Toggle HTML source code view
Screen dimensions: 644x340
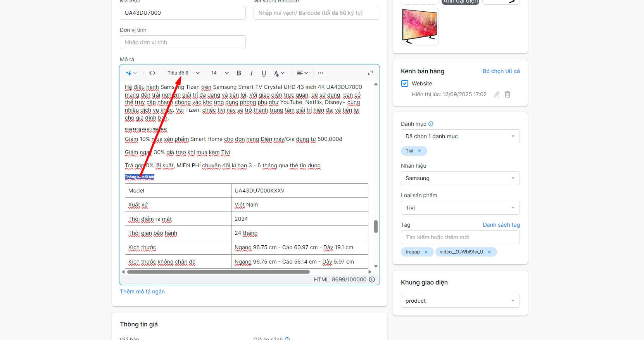(152, 73)
